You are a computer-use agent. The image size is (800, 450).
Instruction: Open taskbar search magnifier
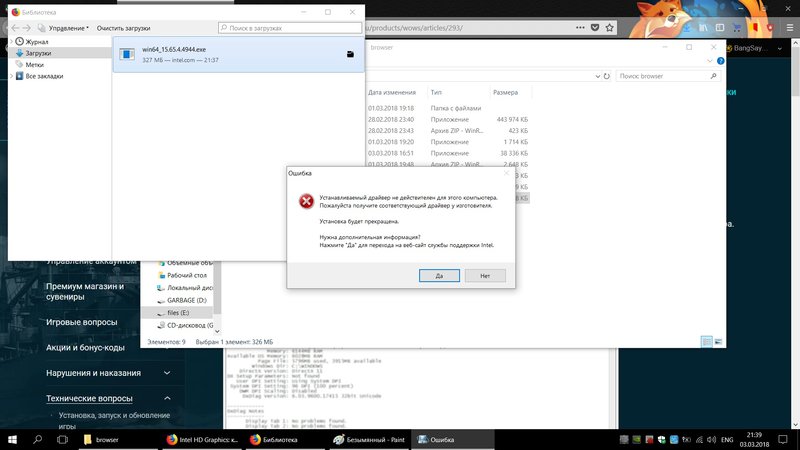[x=37, y=439]
